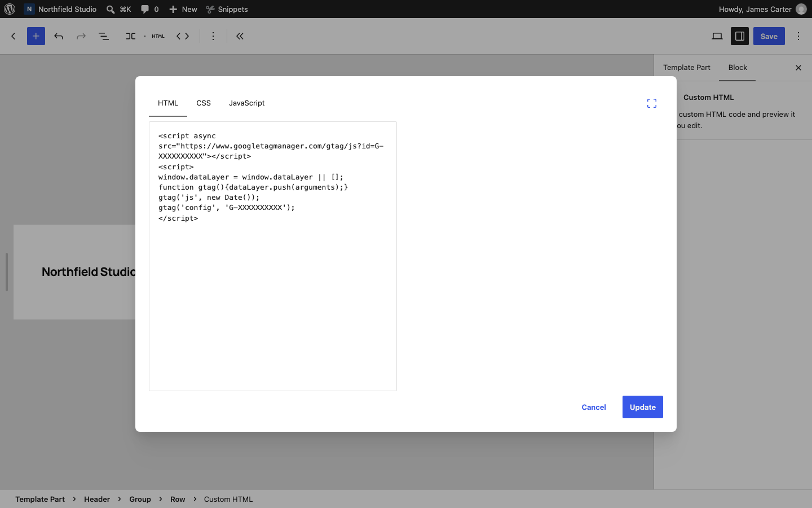Click Custom HTML in the breadcrumb
This screenshot has width=812, height=508.
click(x=228, y=500)
